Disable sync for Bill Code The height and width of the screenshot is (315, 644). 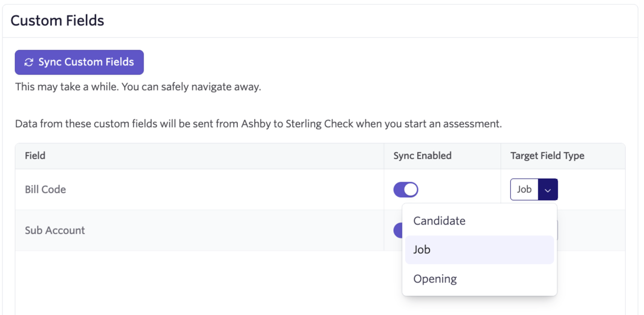[x=406, y=189]
